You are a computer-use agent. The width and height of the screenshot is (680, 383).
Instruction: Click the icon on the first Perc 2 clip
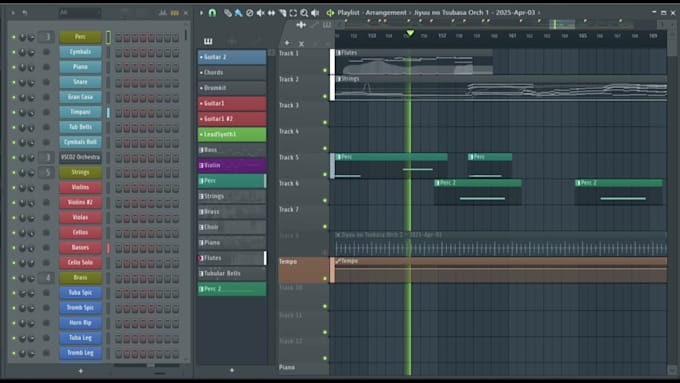438,183
